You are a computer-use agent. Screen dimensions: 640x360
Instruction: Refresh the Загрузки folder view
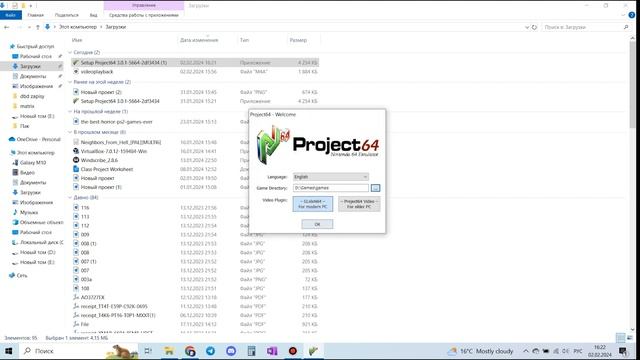pos(534,27)
